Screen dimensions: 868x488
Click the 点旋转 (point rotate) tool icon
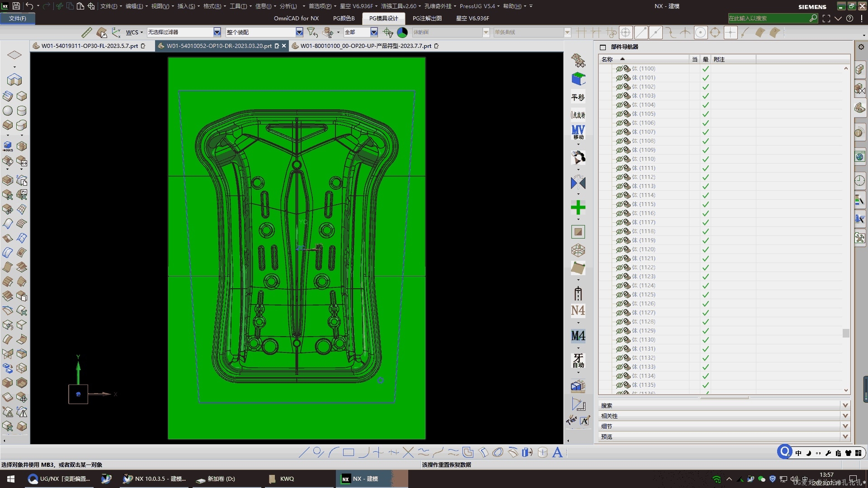pyautogui.click(x=578, y=115)
